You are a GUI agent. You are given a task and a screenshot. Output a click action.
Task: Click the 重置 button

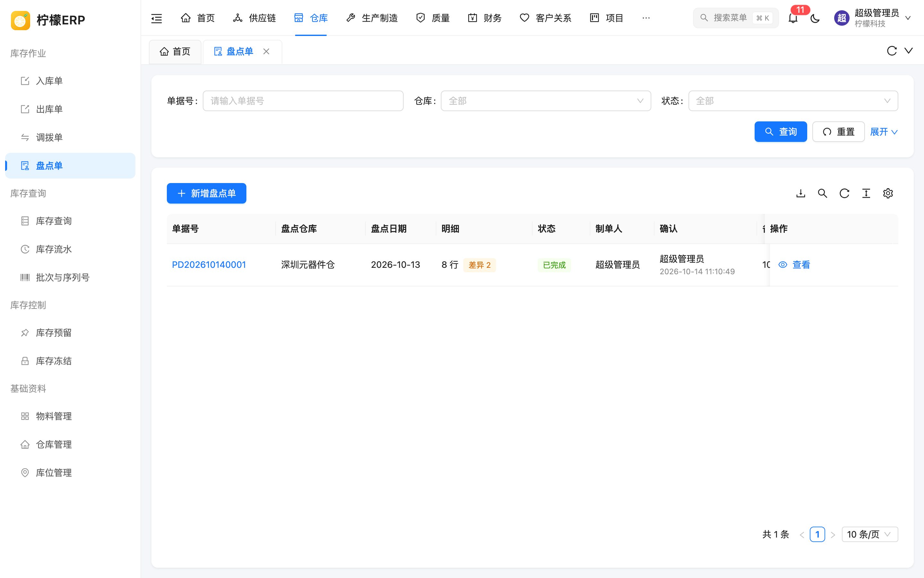point(838,132)
